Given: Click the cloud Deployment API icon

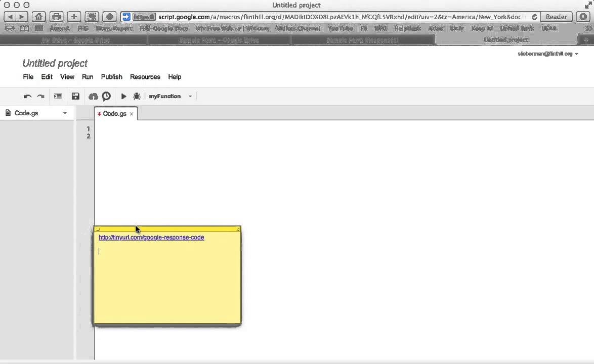Looking at the screenshot, I should (93, 97).
